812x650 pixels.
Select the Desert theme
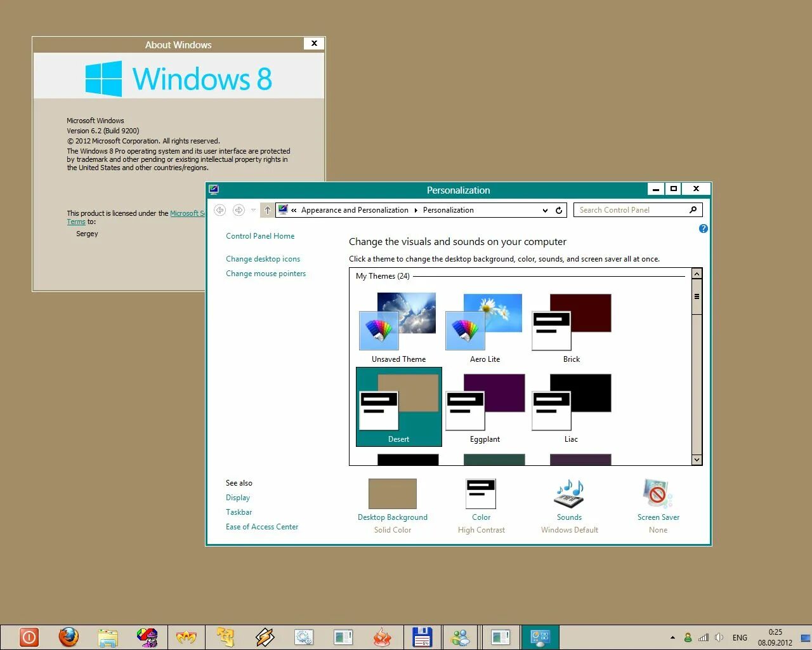click(x=398, y=407)
